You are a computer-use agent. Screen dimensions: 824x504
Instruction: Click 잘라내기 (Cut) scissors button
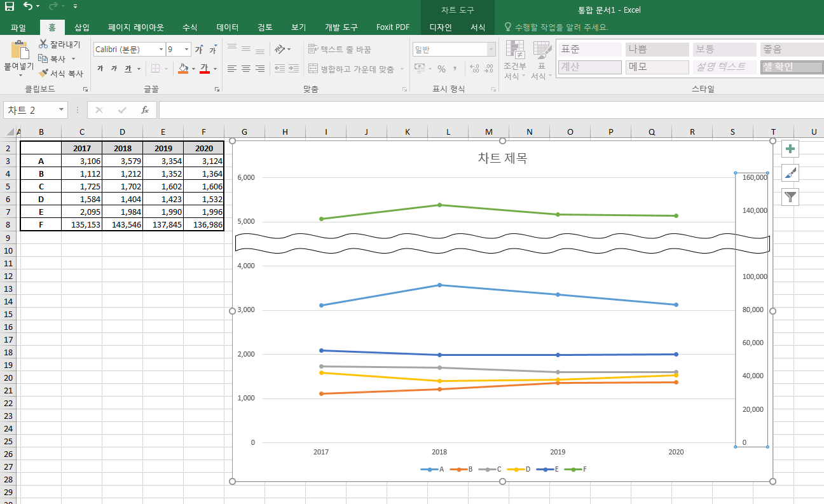pos(60,44)
